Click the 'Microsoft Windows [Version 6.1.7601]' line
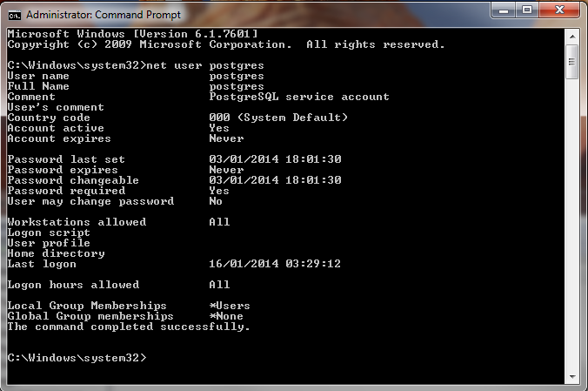This screenshot has height=391, width=588. [x=132, y=34]
